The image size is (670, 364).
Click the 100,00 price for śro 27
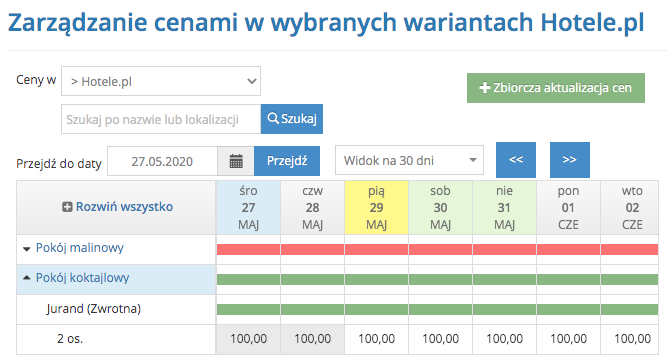(x=248, y=339)
